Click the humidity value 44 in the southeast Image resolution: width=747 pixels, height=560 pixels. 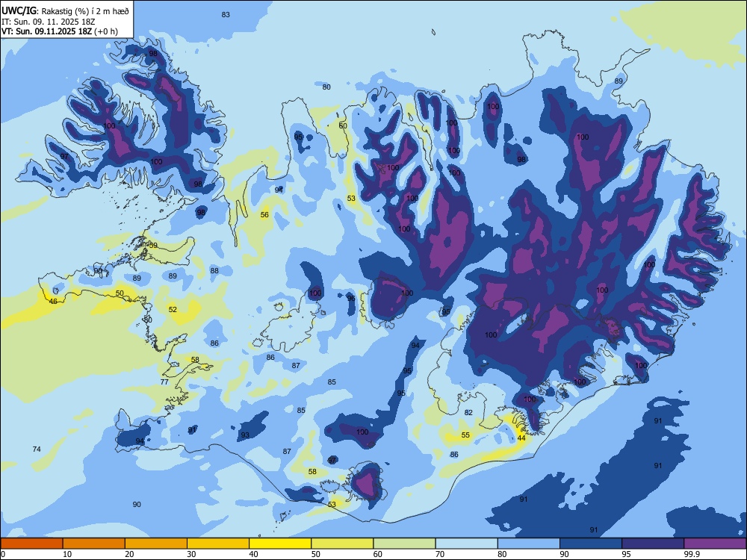tap(521, 438)
